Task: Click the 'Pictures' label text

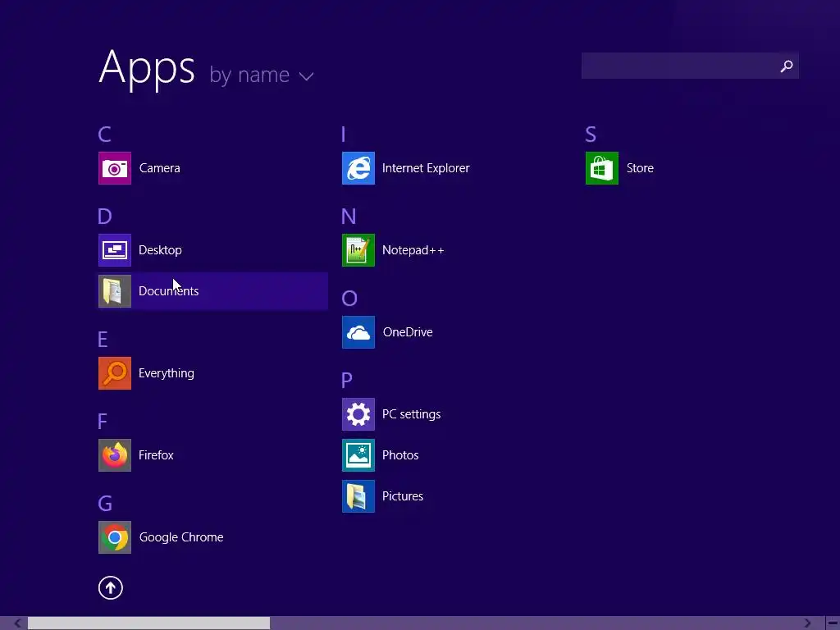Action: pyautogui.click(x=403, y=496)
